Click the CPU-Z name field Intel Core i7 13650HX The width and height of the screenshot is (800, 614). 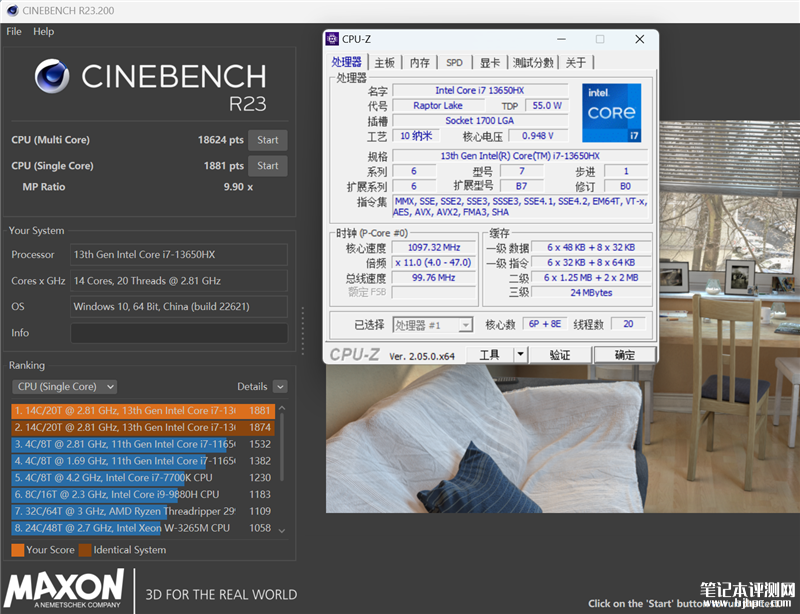480,90
